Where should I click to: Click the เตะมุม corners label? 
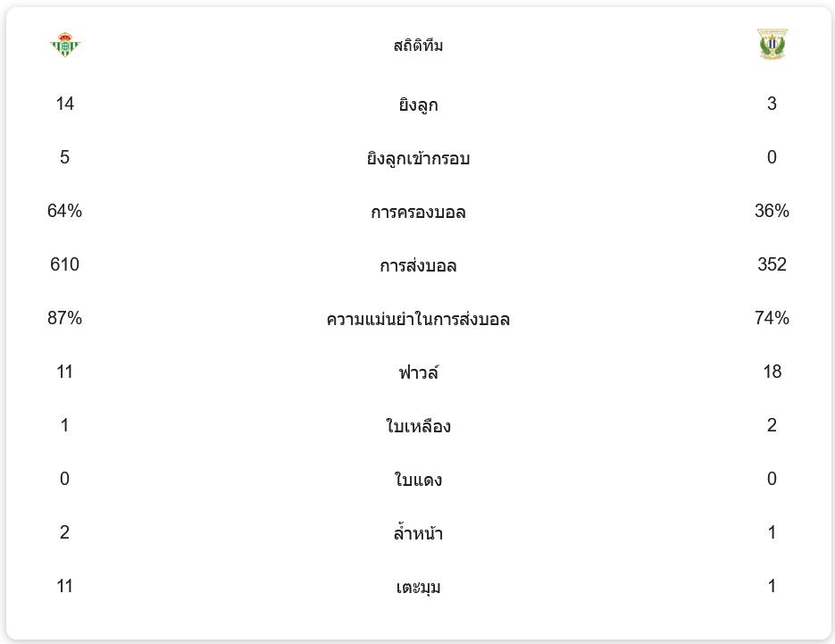tap(418, 587)
